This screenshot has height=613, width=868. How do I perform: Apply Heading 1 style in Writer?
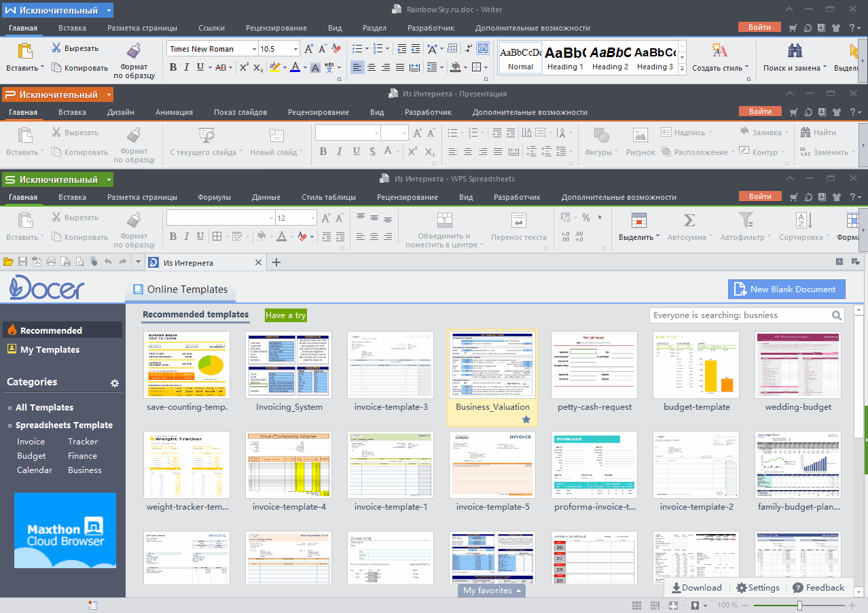566,57
